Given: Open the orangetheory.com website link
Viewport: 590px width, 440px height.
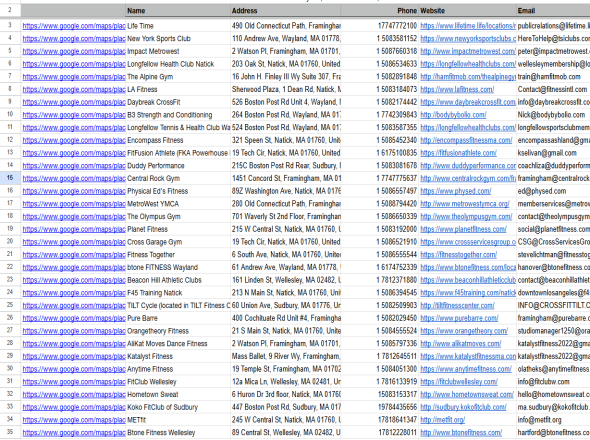Looking at the screenshot, I should tap(464, 331).
